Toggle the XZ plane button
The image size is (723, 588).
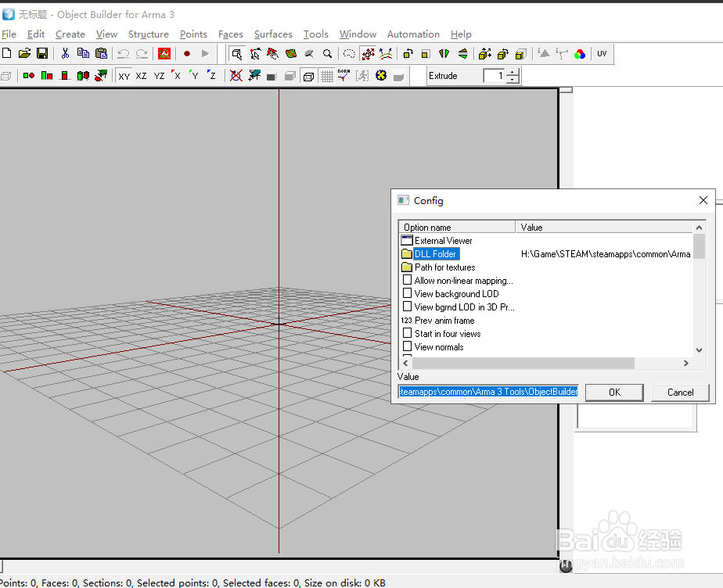click(x=141, y=76)
